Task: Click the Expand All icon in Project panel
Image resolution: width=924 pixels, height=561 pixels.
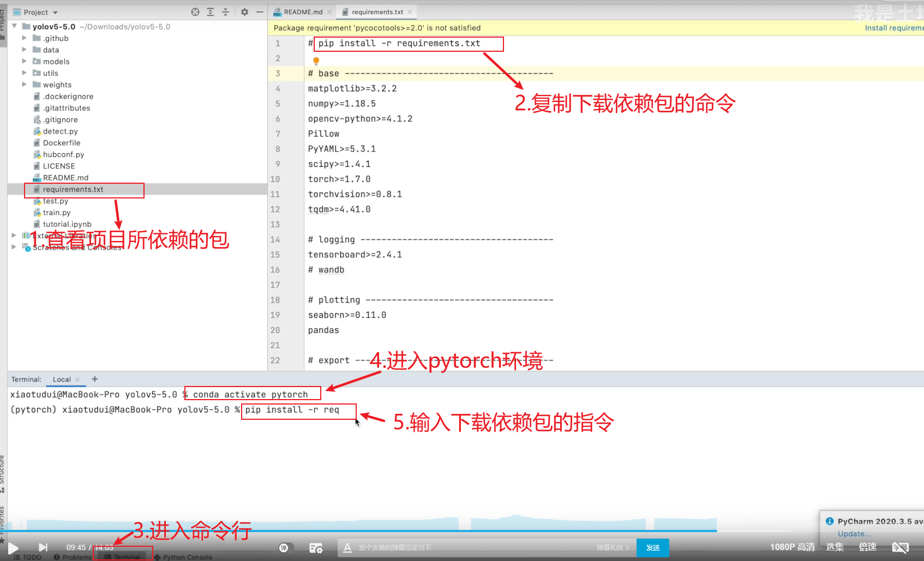Action: 211,12
